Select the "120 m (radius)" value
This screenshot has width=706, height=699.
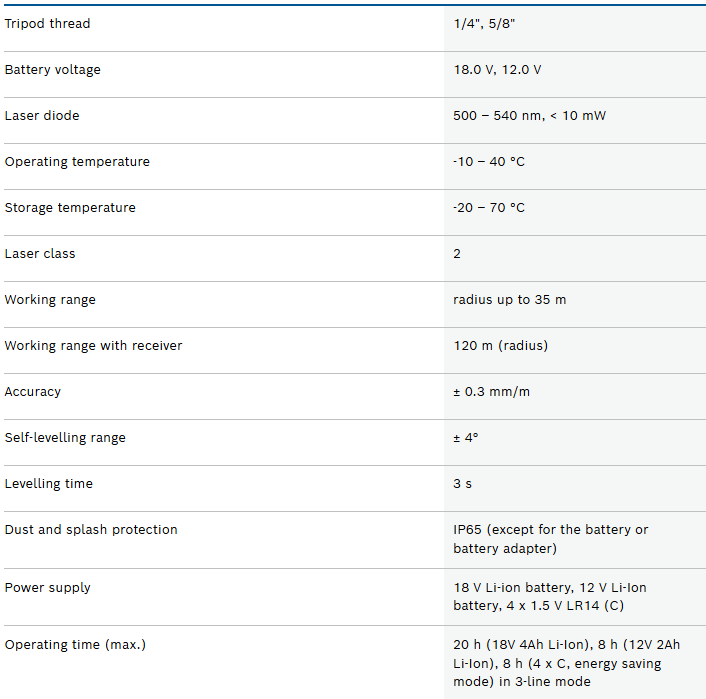(500, 346)
